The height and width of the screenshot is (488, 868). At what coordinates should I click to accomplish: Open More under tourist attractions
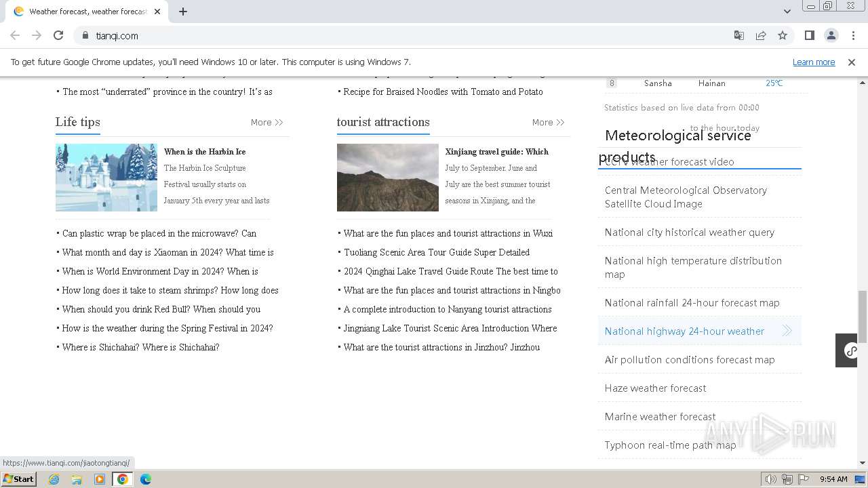tap(548, 123)
